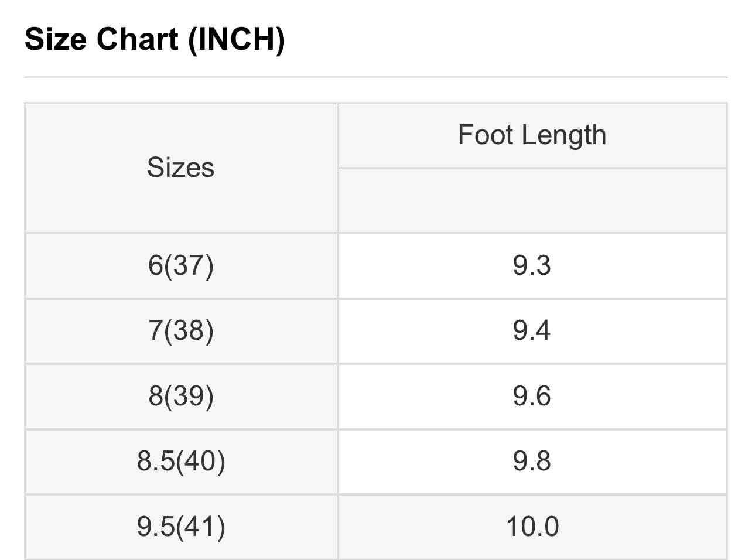
Task: Select the 9.6 foot length value
Action: pyautogui.click(x=532, y=396)
